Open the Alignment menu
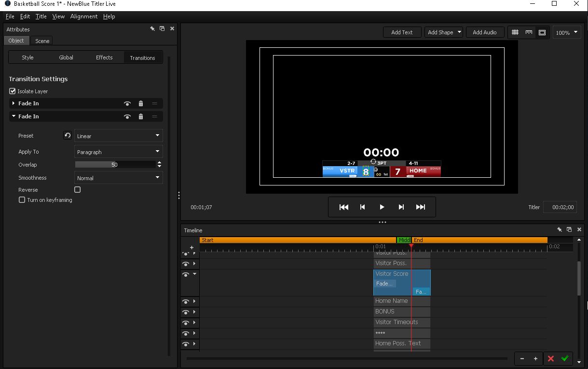588x369 pixels. 84,16
